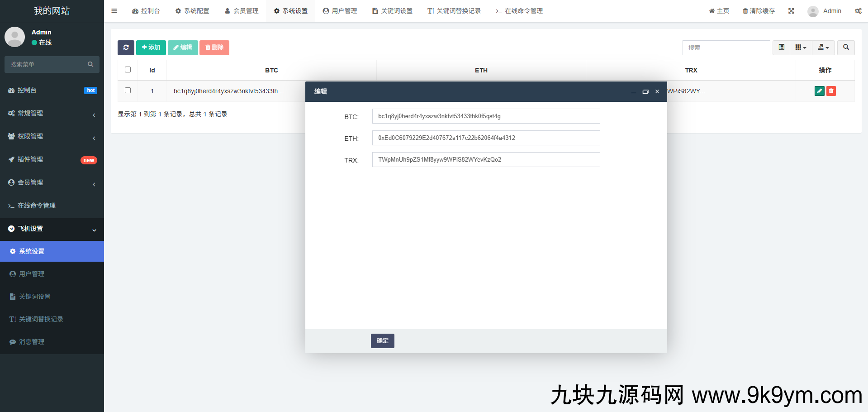Open the 控制台 tab in top bar
Viewport: 868px width, 412px height.
146,11
